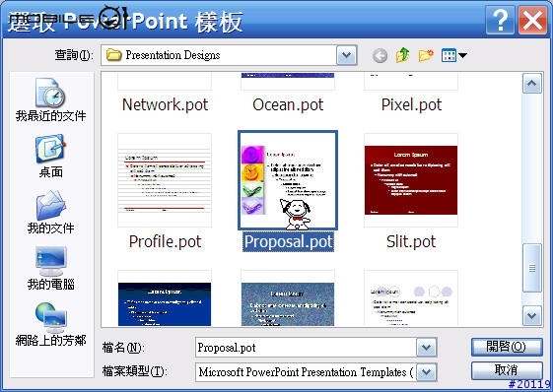The image size is (553, 392).
Task: Open 網路上的芳鄰 network shortcut
Action: (x=50, y=324)
